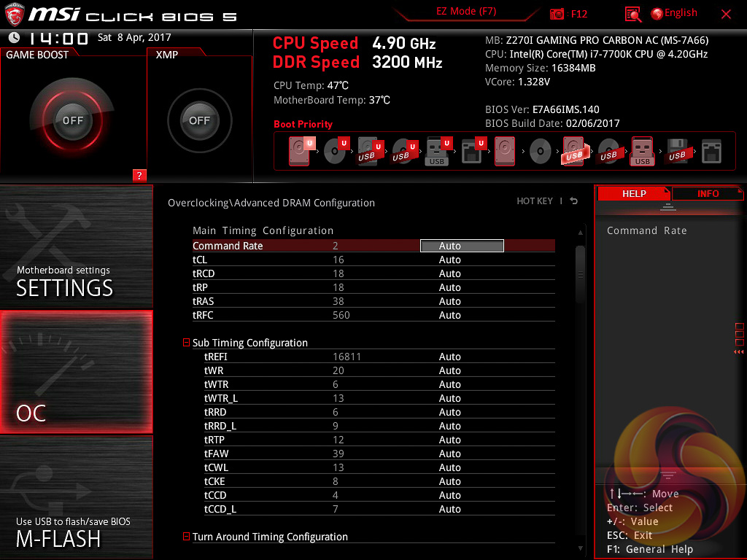747x560 pixels.
Task: Select the tCWL row
Action: [x=379, y=467]
